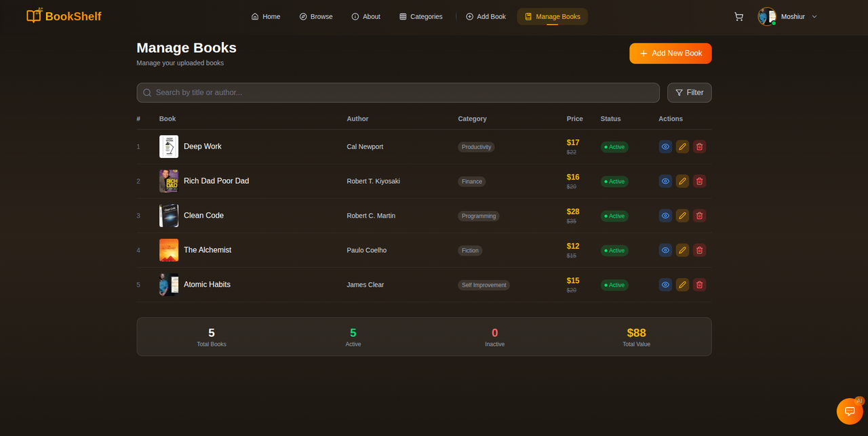The width and height of the screenshot is (868, 436).
Task: Click the Author column header
Action: [357, 119]
